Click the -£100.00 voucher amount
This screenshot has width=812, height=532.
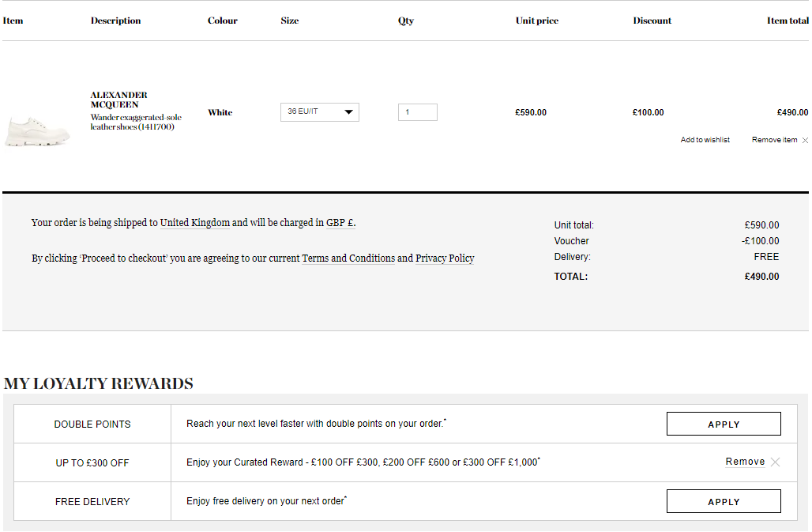point(760,241)
